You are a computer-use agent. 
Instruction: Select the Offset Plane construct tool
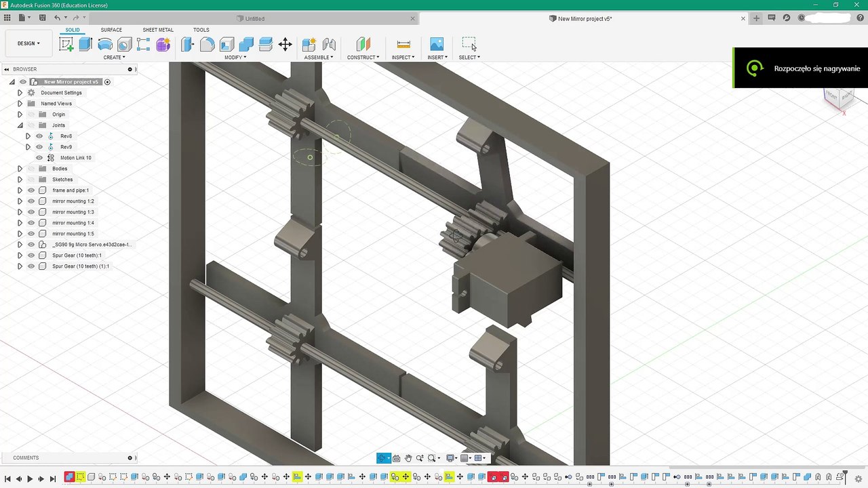(363, 45)
